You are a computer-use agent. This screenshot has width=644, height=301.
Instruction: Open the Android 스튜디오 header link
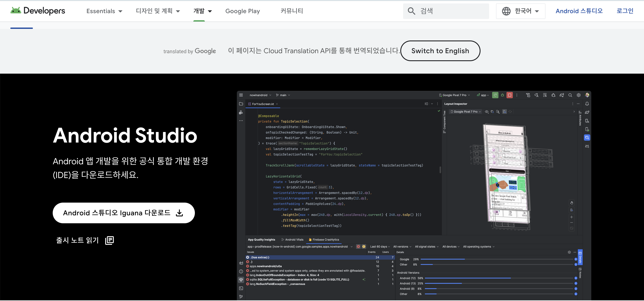579,11
